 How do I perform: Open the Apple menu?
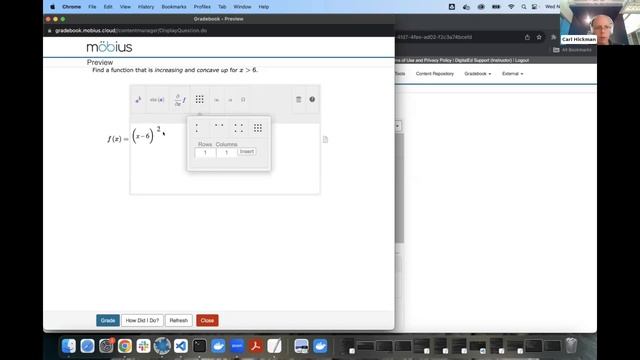[x=52, y=7]
